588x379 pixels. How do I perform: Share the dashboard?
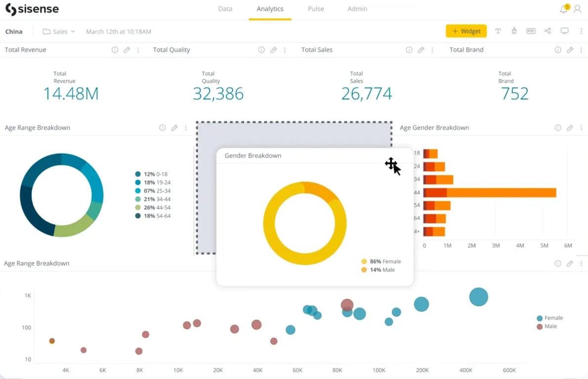(x=547, y=31)
